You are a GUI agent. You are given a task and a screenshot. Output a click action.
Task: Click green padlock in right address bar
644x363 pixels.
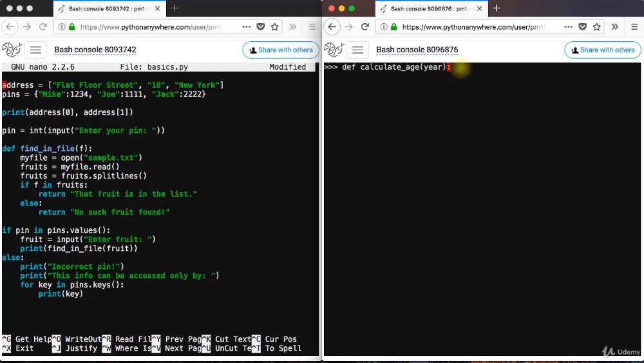(394, 26)
